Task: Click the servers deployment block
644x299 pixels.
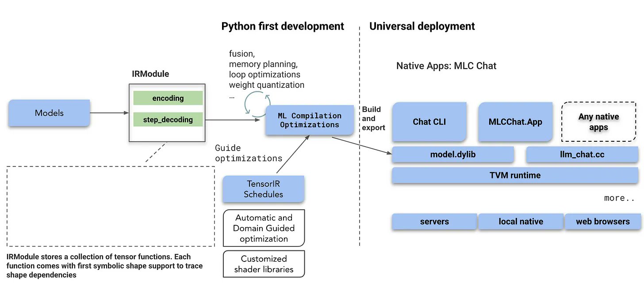Action: click(x=434, y=221)
